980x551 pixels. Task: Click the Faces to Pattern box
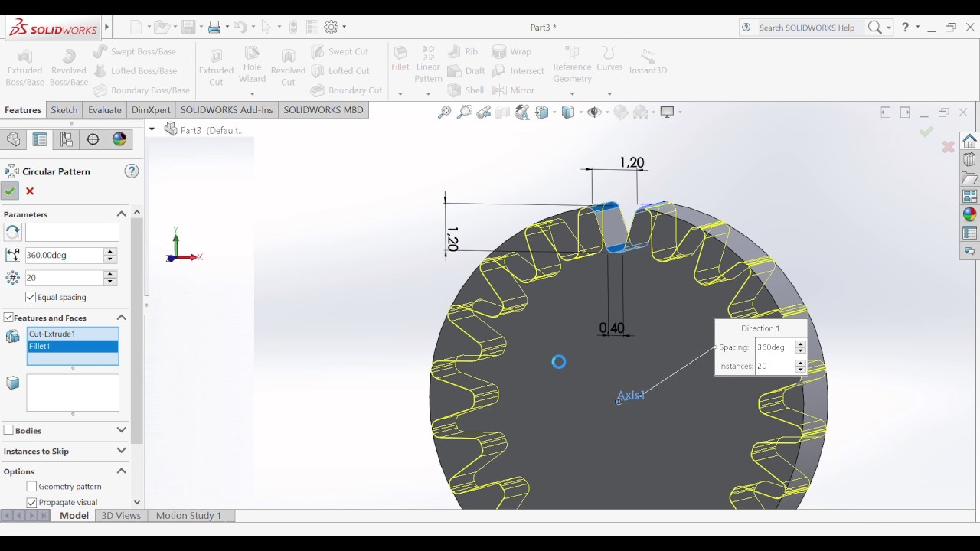(x=73, y=393)
